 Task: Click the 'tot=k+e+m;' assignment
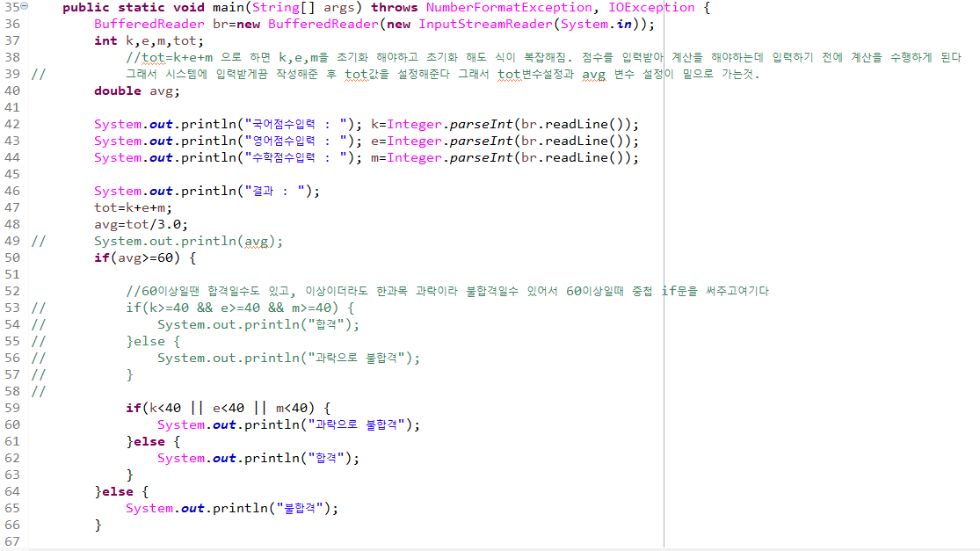point(133,208)
